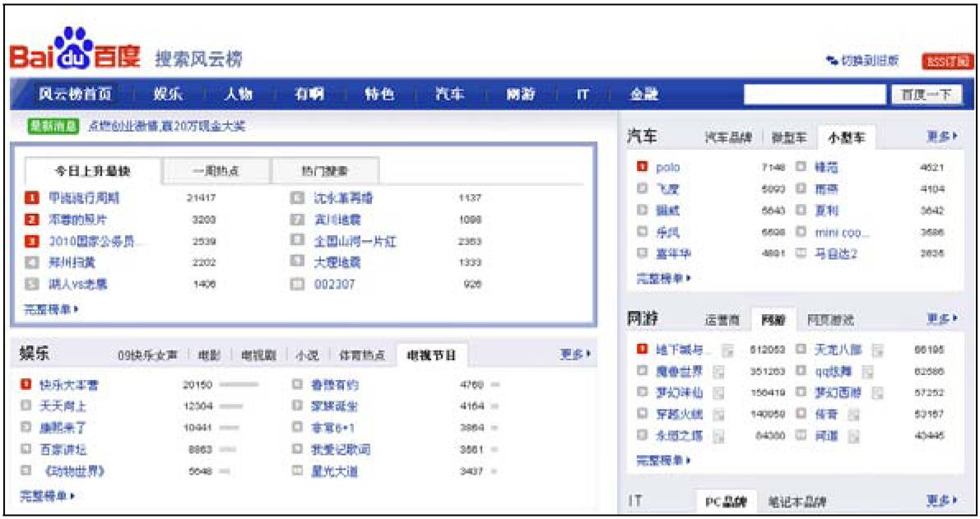Image resolution: width=980 pixels, height=519 pixels.
Task: Click the small page icon after 魔兽世界
Action: click(x=719, y=373)
